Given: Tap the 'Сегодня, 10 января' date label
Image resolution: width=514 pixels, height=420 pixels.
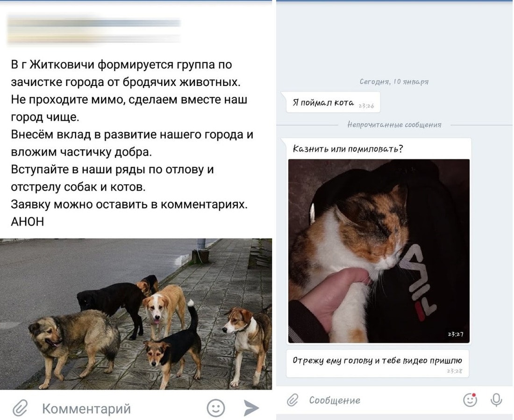Looking at the screenshot, I should coord(394,82).
